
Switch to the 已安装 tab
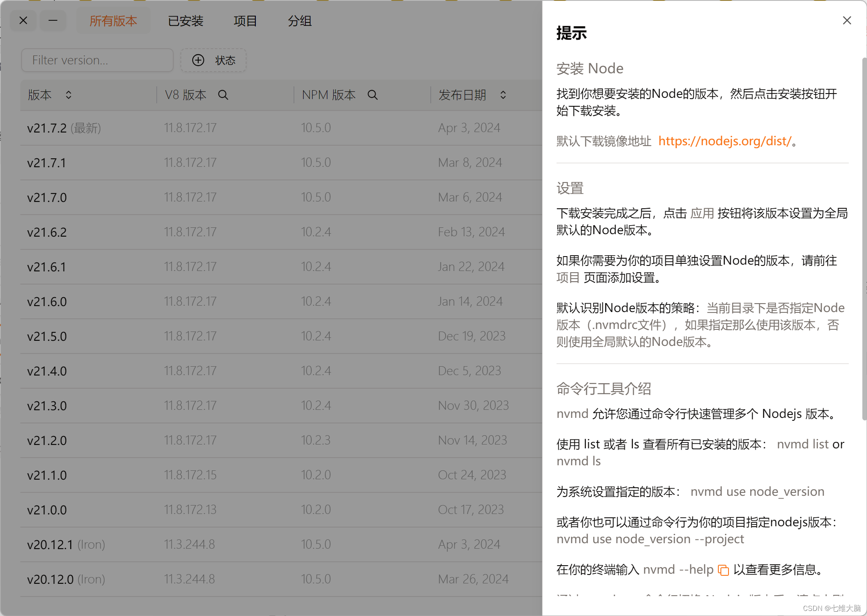click(186, 21)
